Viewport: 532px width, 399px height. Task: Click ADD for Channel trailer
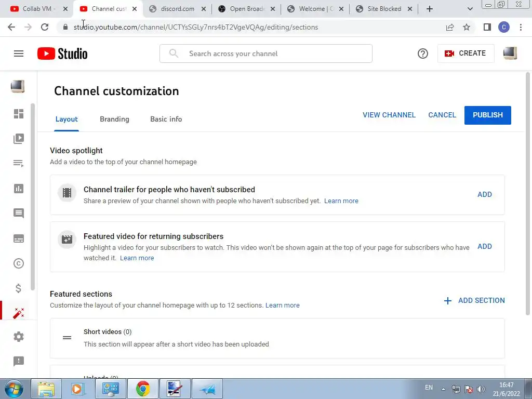coord(485,194)
